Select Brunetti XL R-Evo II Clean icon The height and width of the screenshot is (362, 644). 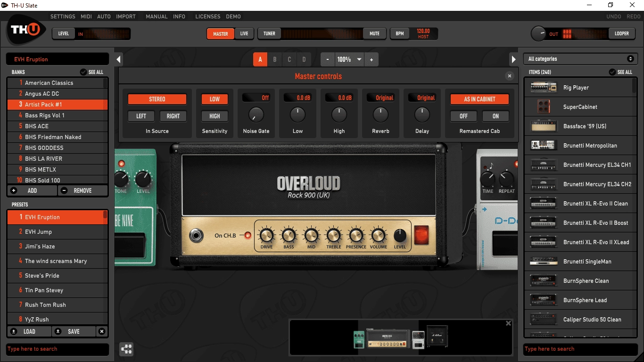[543, 203]
